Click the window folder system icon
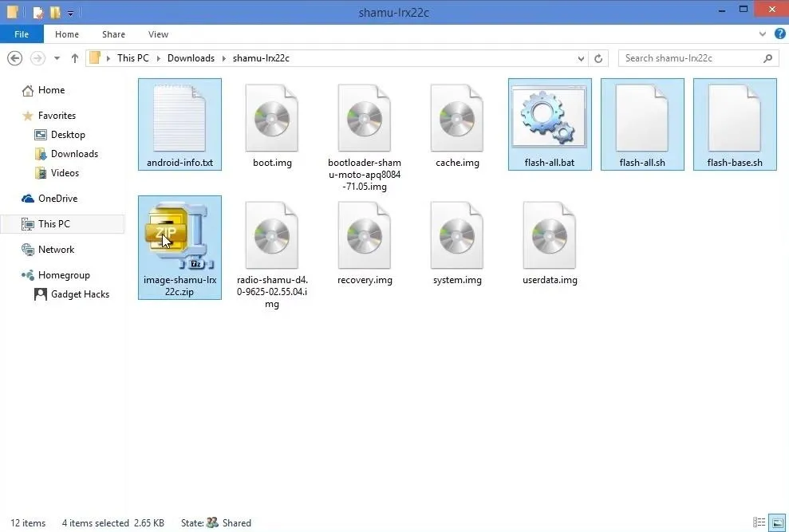 tap(12, 12)
